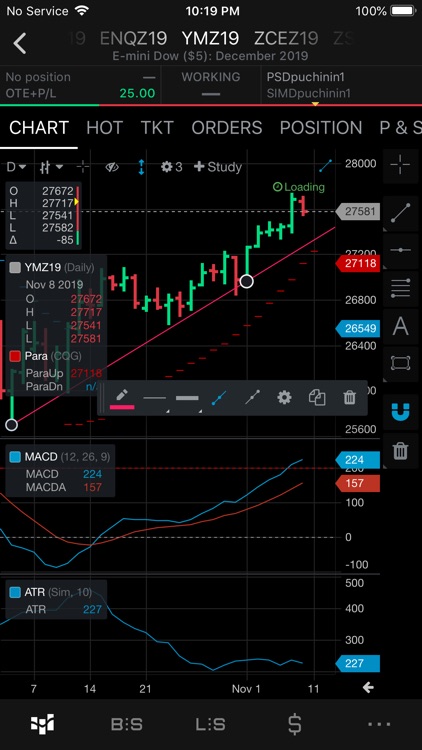This screenshot has width=422, height=750.
Task: Toggle the ATR study legend box
Action: tap(15, 592)
